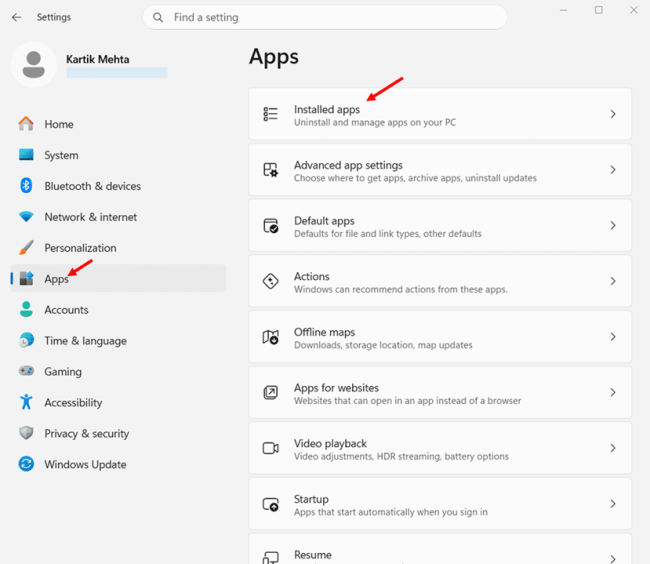This screenshot has width=650, height=564.
Task: Click the System monitor icon
Action: tap(26, 155)
